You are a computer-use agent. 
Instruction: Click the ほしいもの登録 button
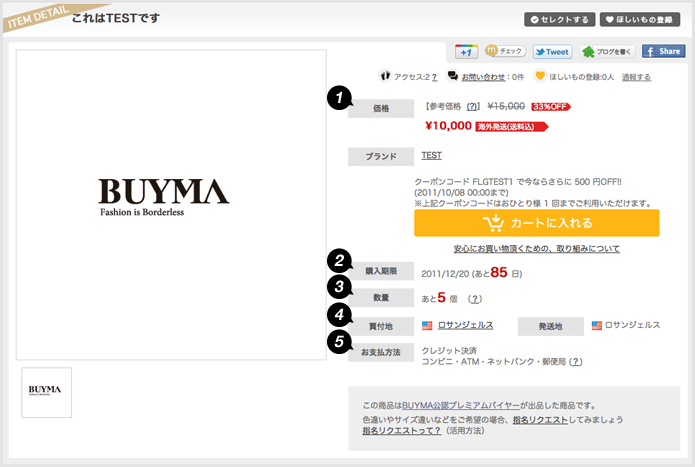(x=640, y=19)
